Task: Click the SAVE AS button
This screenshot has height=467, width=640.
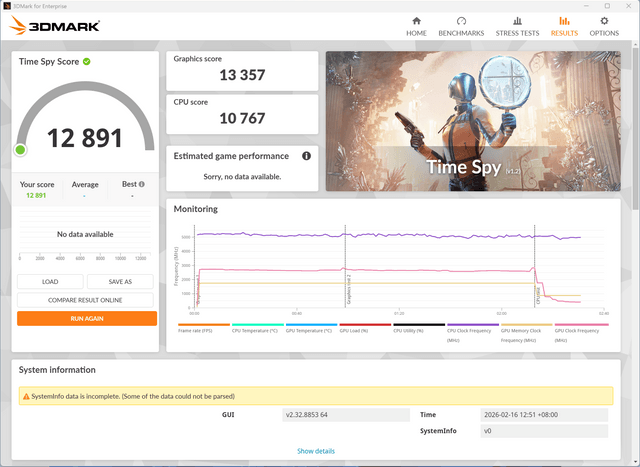Action: (x=120, y=282)
